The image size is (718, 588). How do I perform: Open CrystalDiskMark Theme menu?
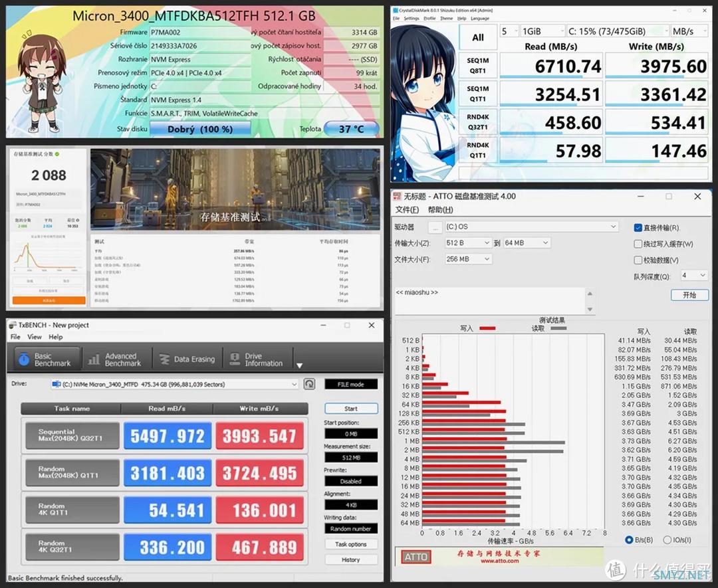click(447, 19)
